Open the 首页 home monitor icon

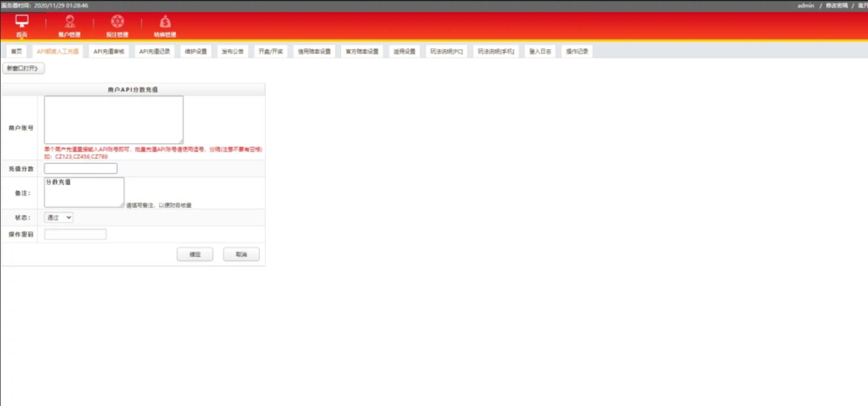21,27
